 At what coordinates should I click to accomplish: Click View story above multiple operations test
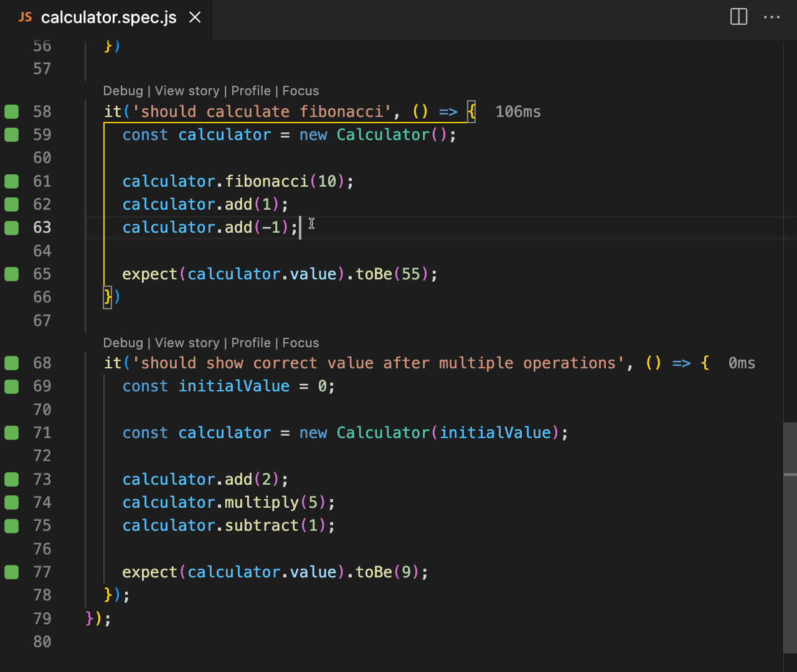(x=187, y=343)
